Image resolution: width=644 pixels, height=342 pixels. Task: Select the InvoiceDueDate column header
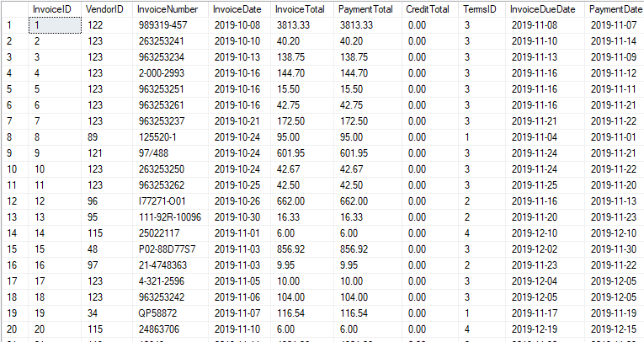545,9
